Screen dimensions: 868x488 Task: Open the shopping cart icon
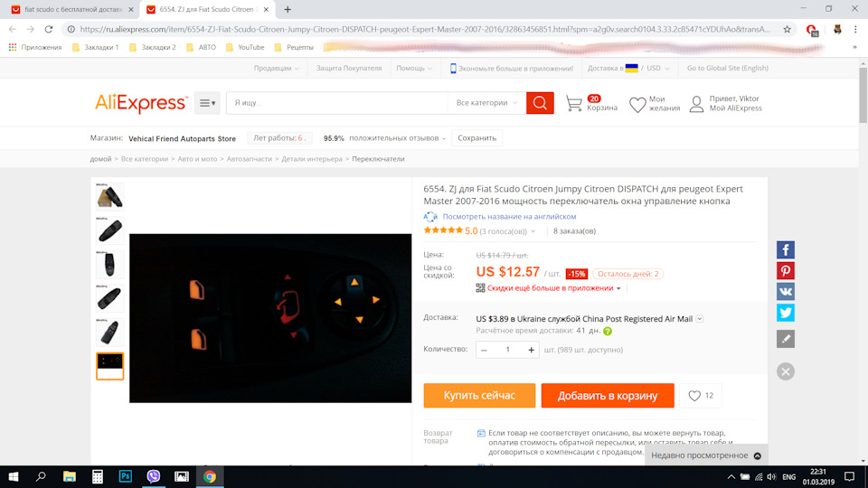574,103
